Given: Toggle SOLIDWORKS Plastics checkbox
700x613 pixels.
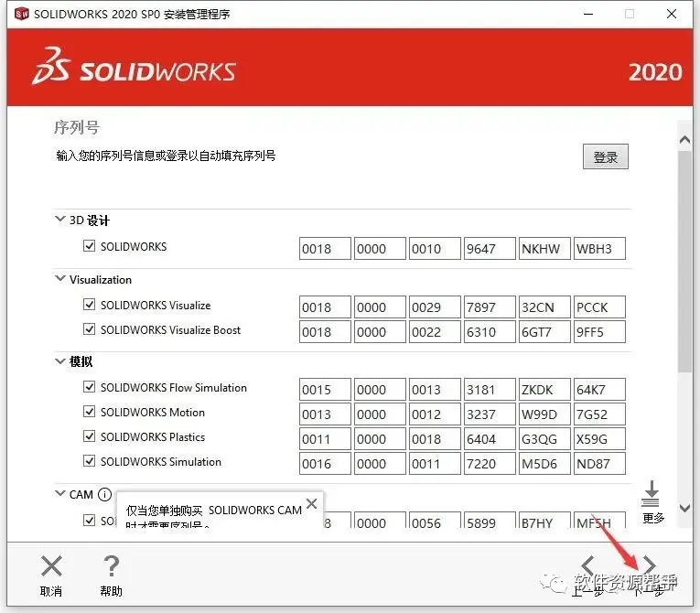Looking at the screenshot, I should 90,436.
